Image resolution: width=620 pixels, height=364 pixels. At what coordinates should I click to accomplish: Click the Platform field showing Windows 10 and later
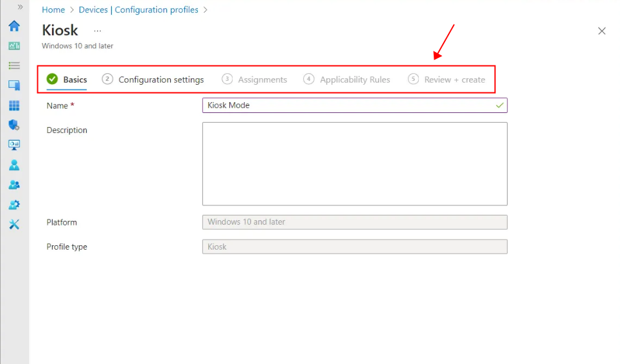pos(355,222)
